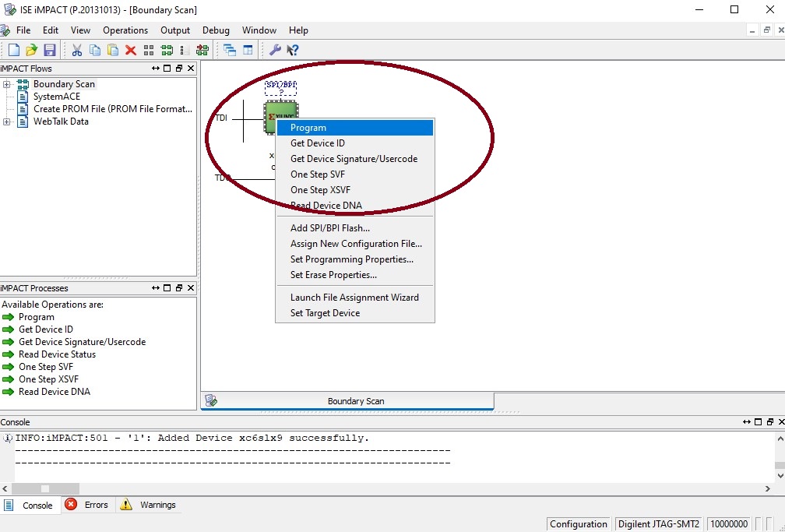Screen dimensions: 785x532
Task: Copy using the toolbar copy icon
Action: click(x=95, y=50)
